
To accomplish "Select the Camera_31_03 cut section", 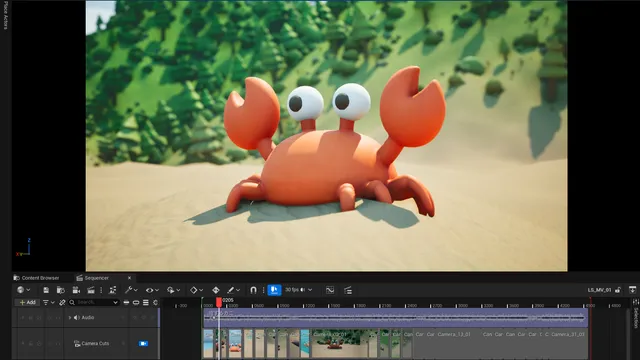I will (569, 344).
